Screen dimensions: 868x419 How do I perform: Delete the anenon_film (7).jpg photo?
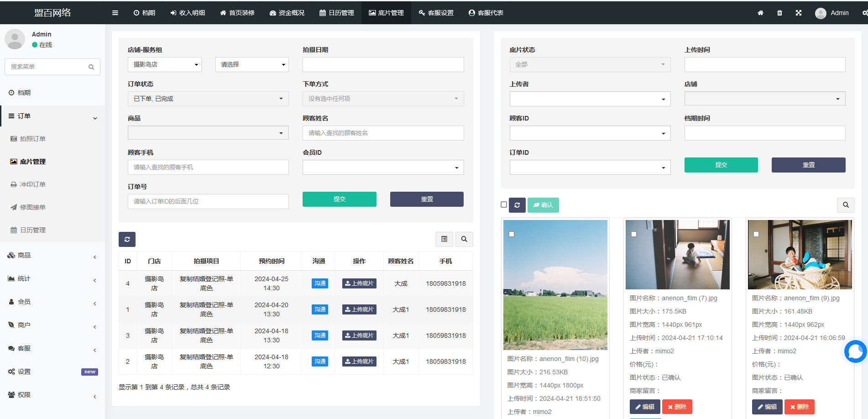tap(677, 407)
